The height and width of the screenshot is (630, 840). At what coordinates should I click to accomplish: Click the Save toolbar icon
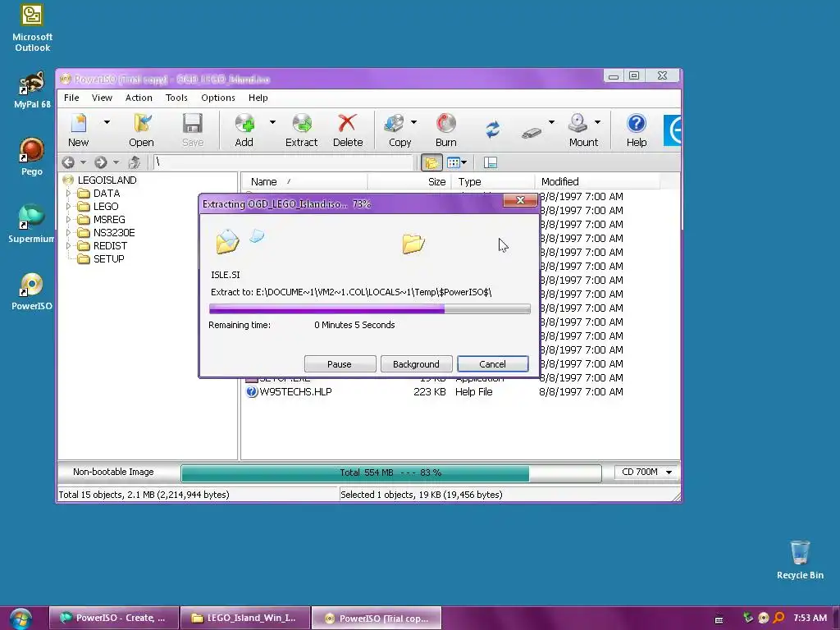(192, 130)
